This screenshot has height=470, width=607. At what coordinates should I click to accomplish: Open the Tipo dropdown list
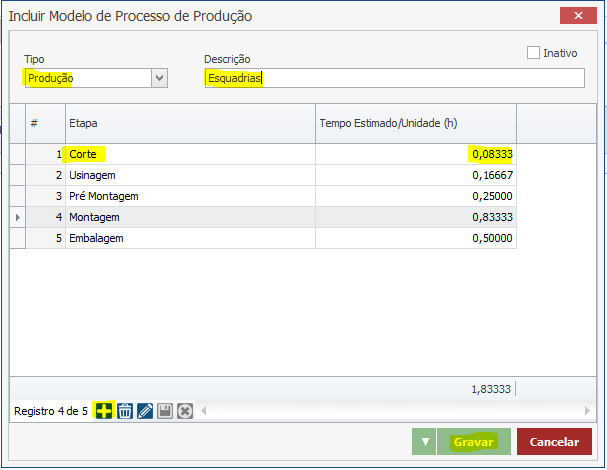158,77
